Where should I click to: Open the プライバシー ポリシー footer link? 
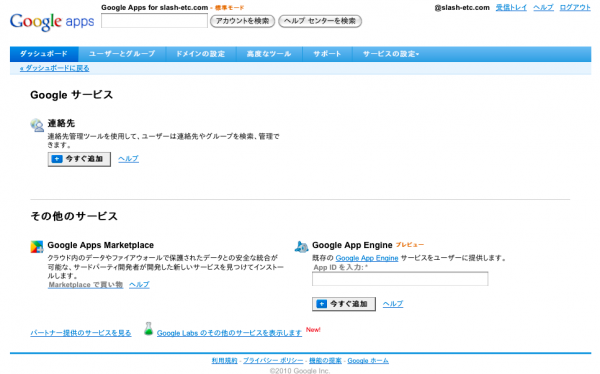273,361
